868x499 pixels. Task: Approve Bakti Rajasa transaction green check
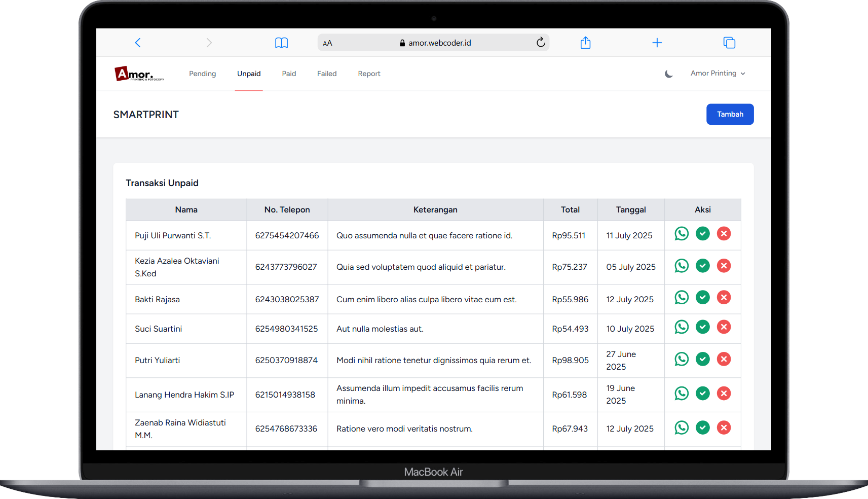point(703,297)
